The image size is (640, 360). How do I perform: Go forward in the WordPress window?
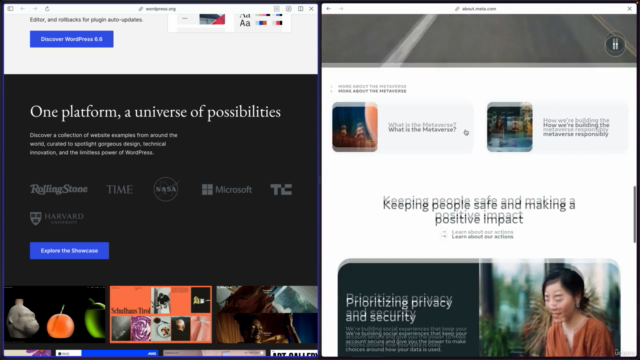(x=35, y=9)
